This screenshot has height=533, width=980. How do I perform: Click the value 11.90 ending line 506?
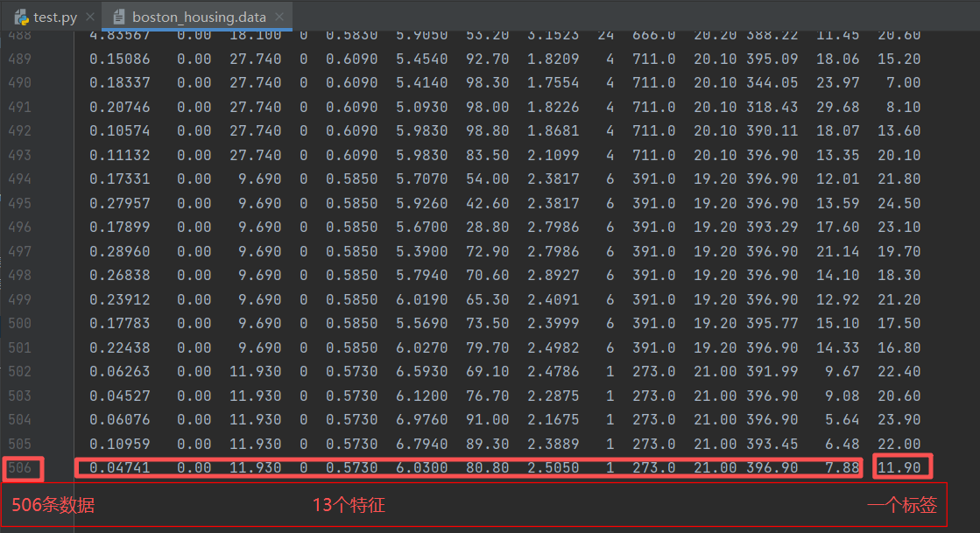(899, 468)
